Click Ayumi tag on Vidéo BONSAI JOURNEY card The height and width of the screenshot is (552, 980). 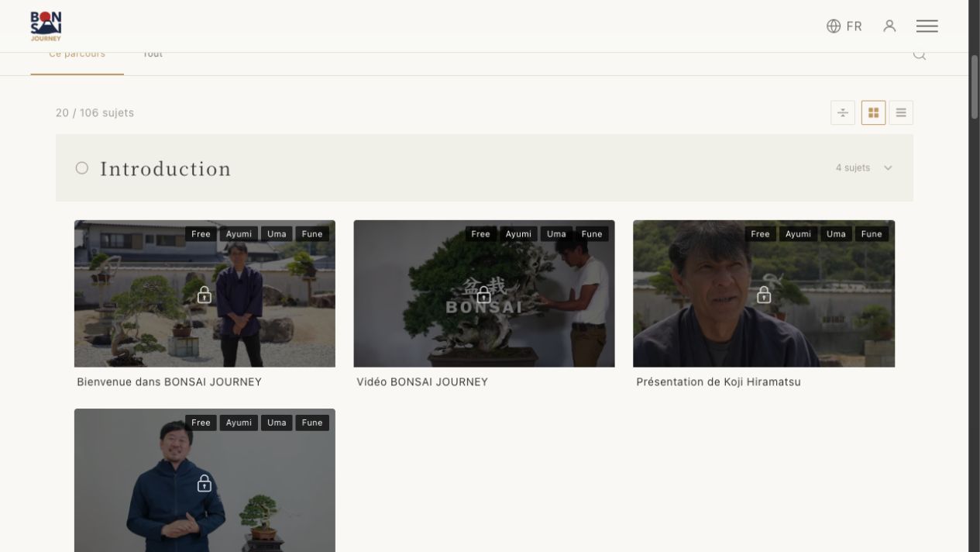(518, 234)
